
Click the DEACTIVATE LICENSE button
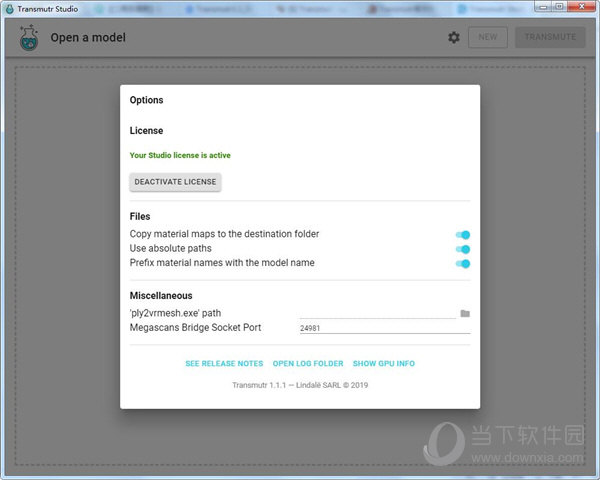pos(175,182)
